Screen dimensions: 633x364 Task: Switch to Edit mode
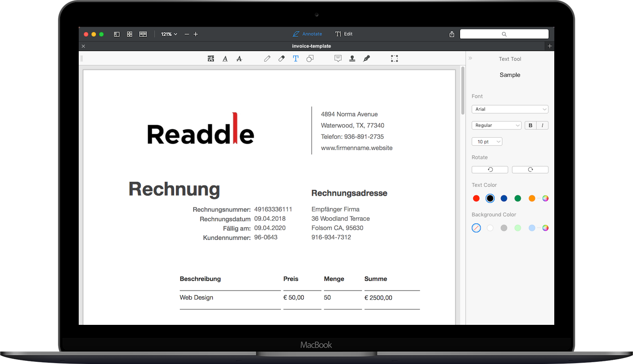(344, 34)
